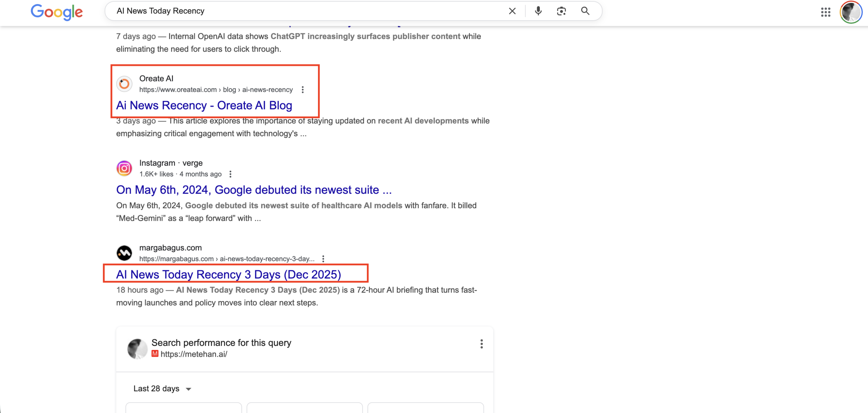Open the Google apps grid
The width and height of the screenshot is (868, 413).
pyautogui.click(x=826, y=12)
